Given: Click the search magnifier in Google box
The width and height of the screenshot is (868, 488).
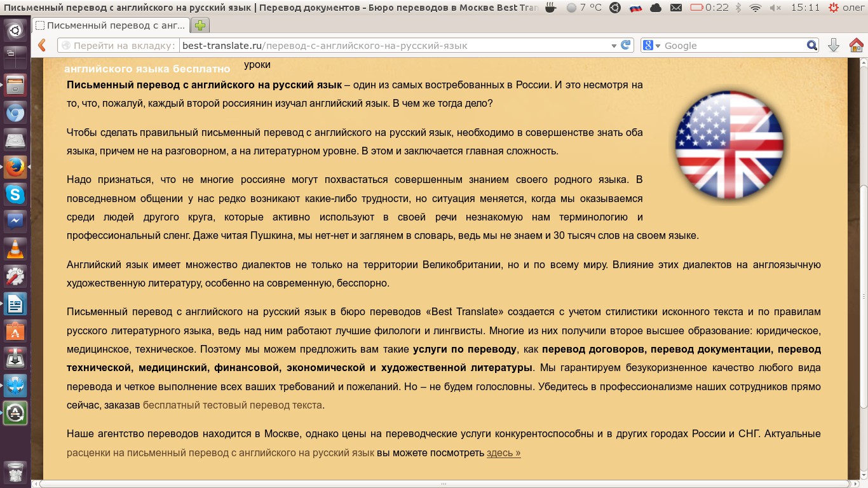Looking at the screenshot, I should tap(812, 45).
